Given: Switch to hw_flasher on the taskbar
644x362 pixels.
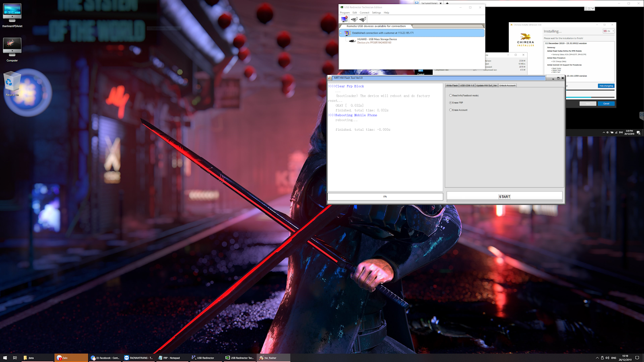Looking at the screenshot, I should coord(273,358).
